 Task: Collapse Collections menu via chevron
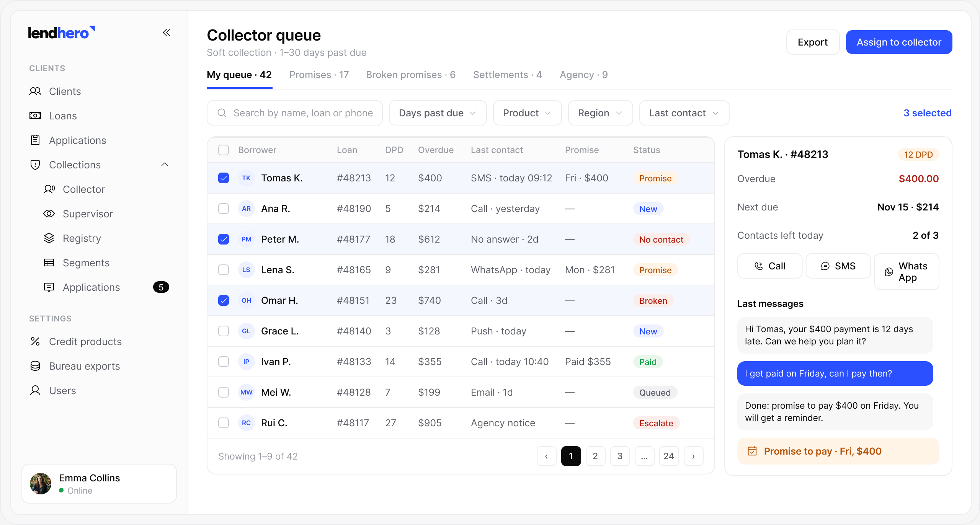click(165, 165)
